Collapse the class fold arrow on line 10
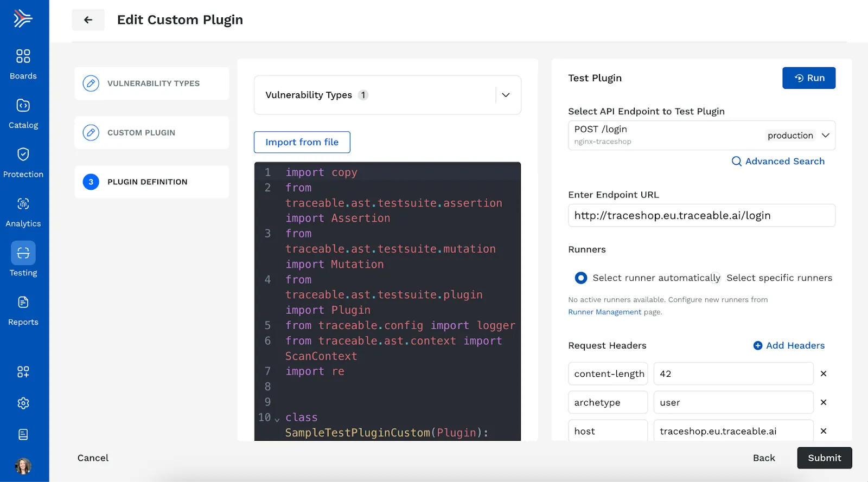 click(x=277, y=420)
